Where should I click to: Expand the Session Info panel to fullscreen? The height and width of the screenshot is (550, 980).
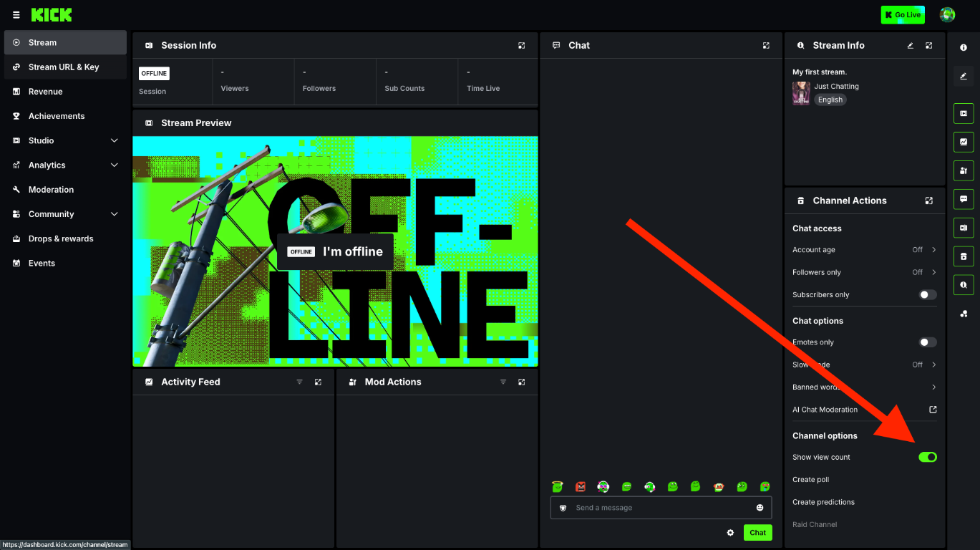[522, 45]
